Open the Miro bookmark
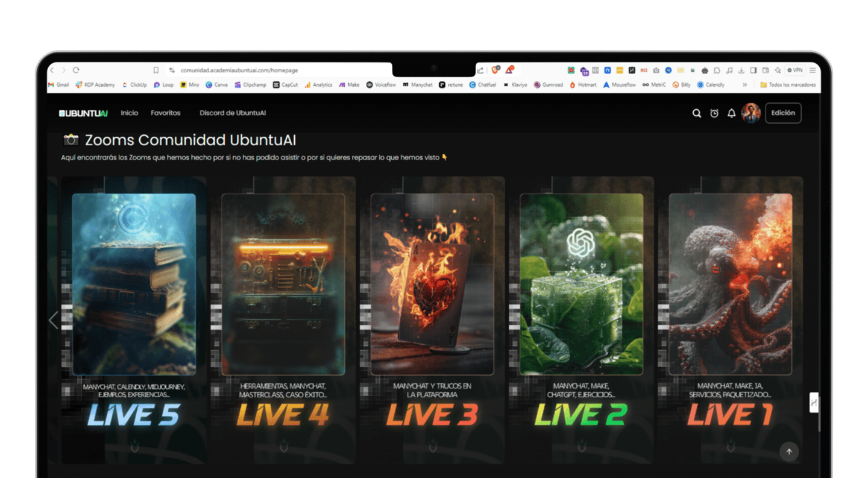The image size is (868, 478). tap(190, 85)
